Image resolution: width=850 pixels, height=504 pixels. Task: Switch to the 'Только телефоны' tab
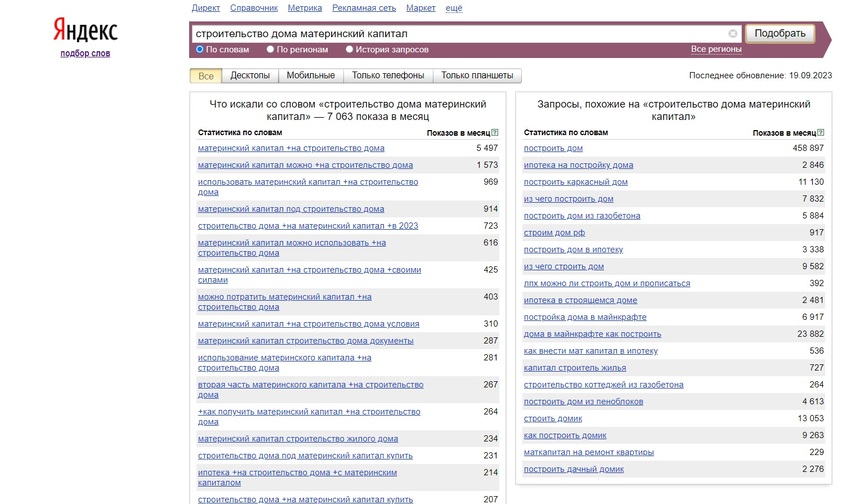388,75
